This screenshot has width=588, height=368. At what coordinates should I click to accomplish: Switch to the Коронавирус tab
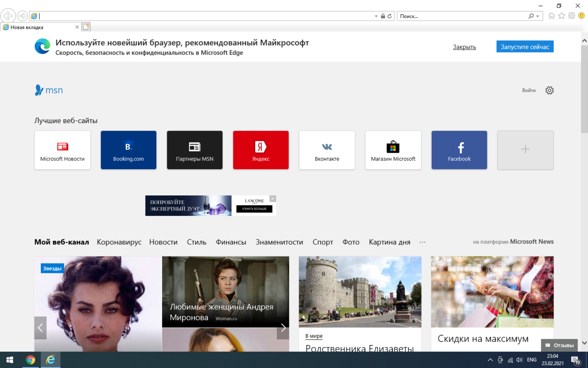(x=119, y=242)
